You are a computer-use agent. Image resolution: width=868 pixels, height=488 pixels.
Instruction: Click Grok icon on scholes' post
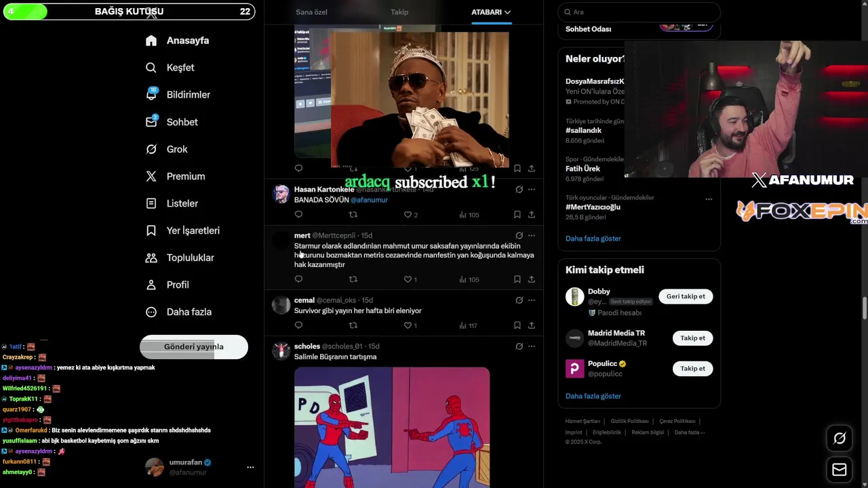(x=519, y=346)
